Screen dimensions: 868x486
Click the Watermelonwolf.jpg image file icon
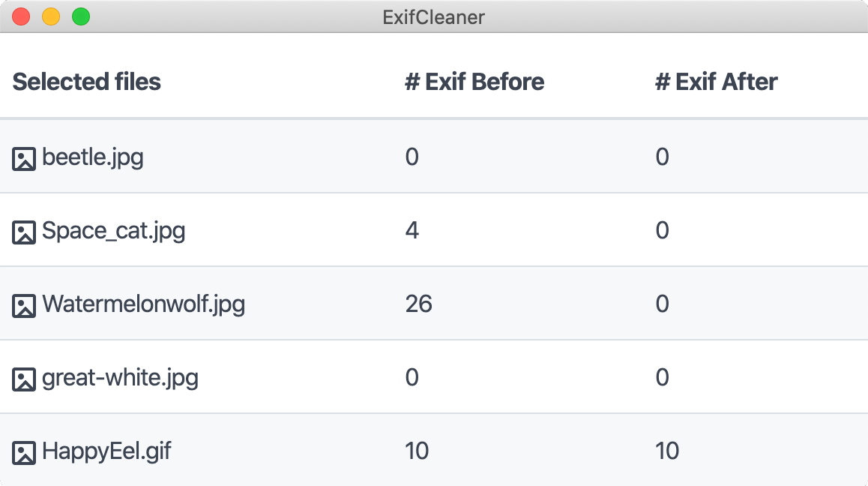point(24,306)
